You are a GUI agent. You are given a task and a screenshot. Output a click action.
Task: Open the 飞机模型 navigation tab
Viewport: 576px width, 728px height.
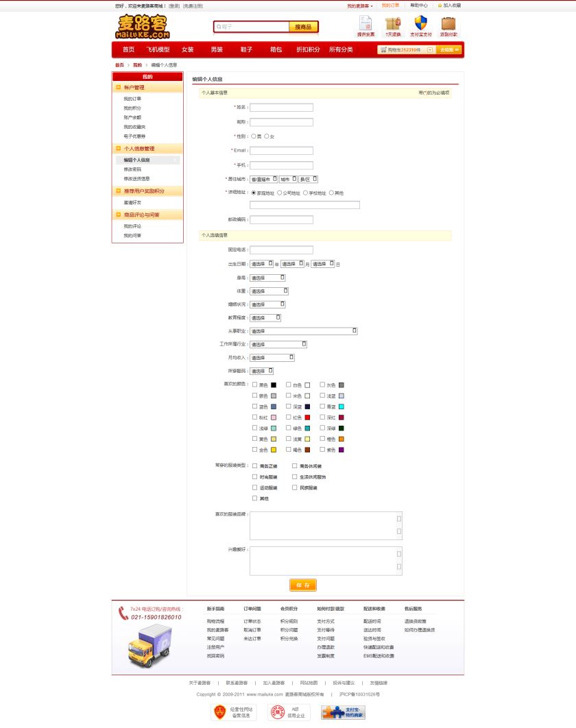click(158, 49)
